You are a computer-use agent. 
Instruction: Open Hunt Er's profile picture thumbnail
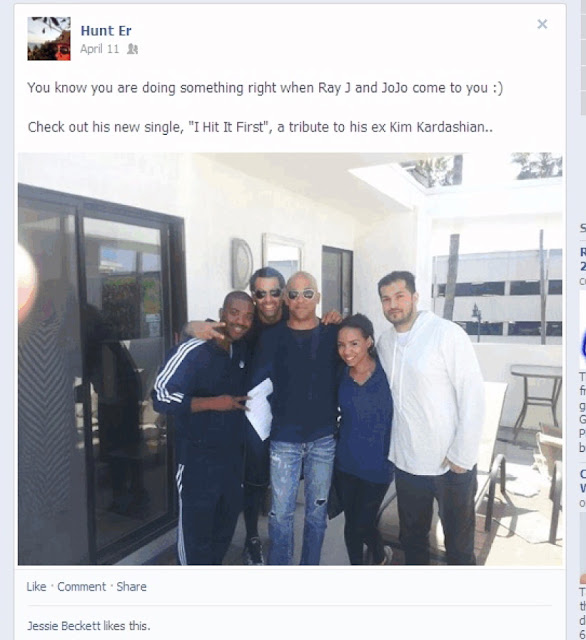(49, 39)
